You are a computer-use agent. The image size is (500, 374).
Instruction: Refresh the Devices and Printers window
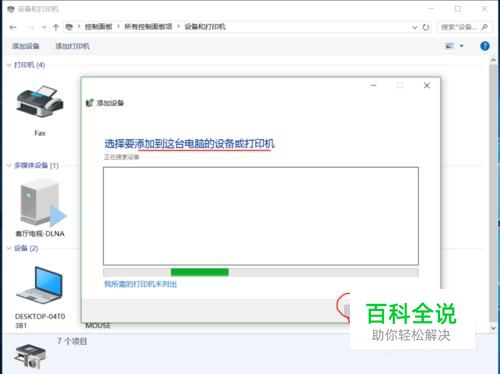pyautogui.click(x=426, y=27)
